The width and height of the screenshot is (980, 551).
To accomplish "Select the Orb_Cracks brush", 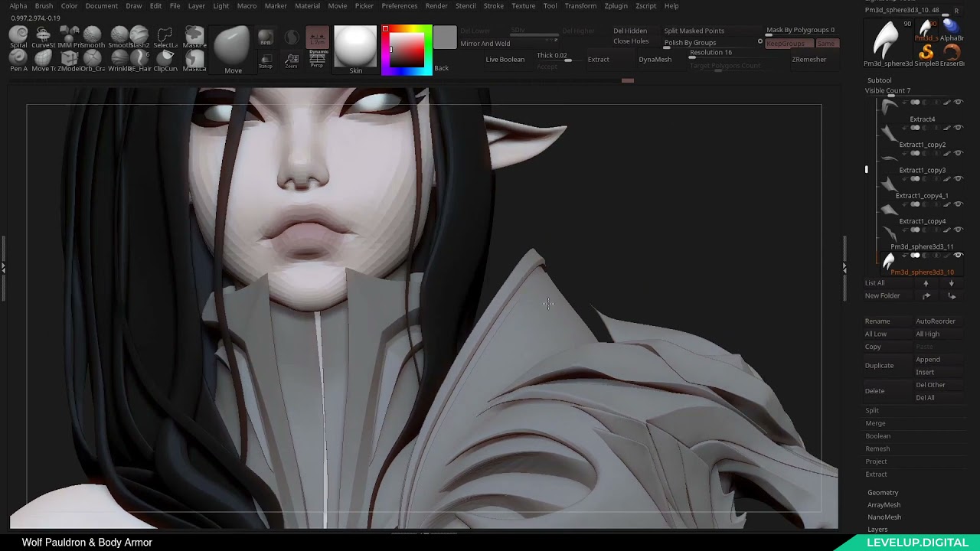I will [x=93, y=60].
